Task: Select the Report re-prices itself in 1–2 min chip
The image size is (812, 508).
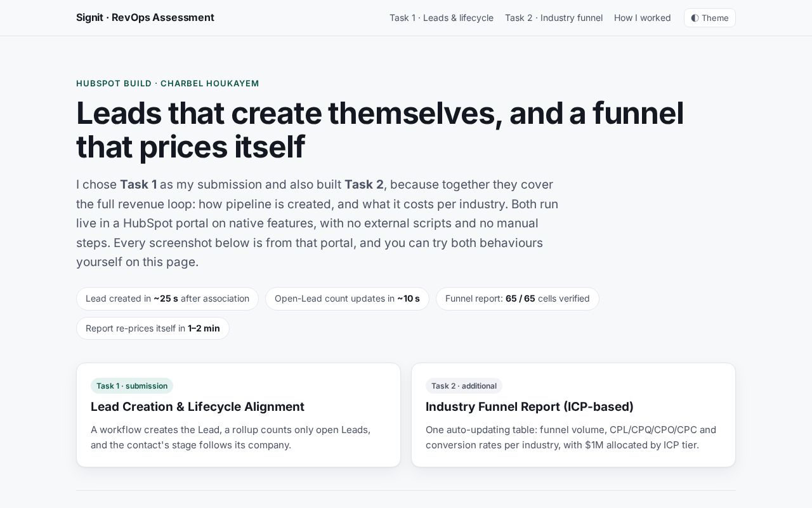Action: click(153, 328)
